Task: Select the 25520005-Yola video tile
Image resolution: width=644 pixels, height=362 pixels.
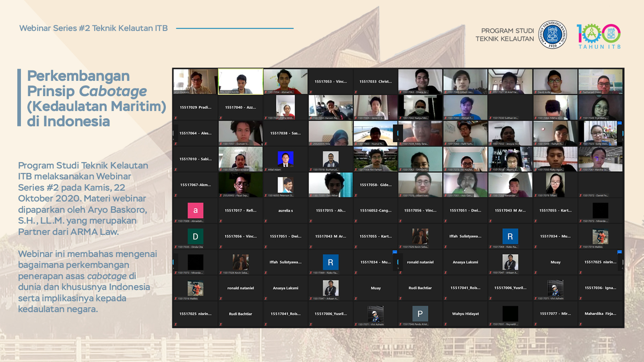Action: (x=330, y=133)
